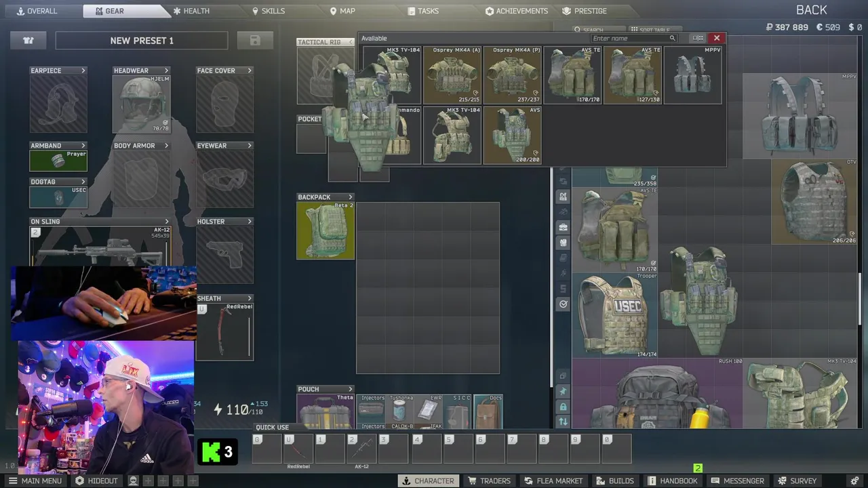
Task: Expand the Holster slot arrow
Action: pyautogui.click(x=250, y=222)
